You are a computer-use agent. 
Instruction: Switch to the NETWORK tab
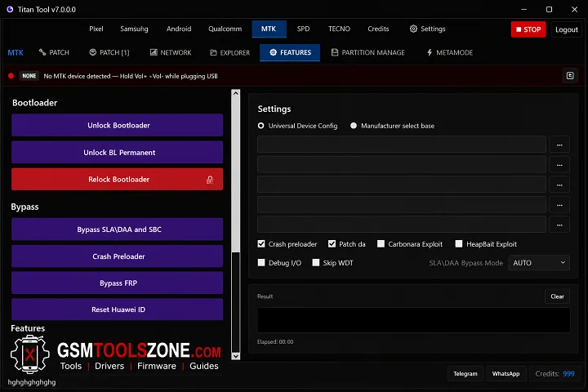171,52
